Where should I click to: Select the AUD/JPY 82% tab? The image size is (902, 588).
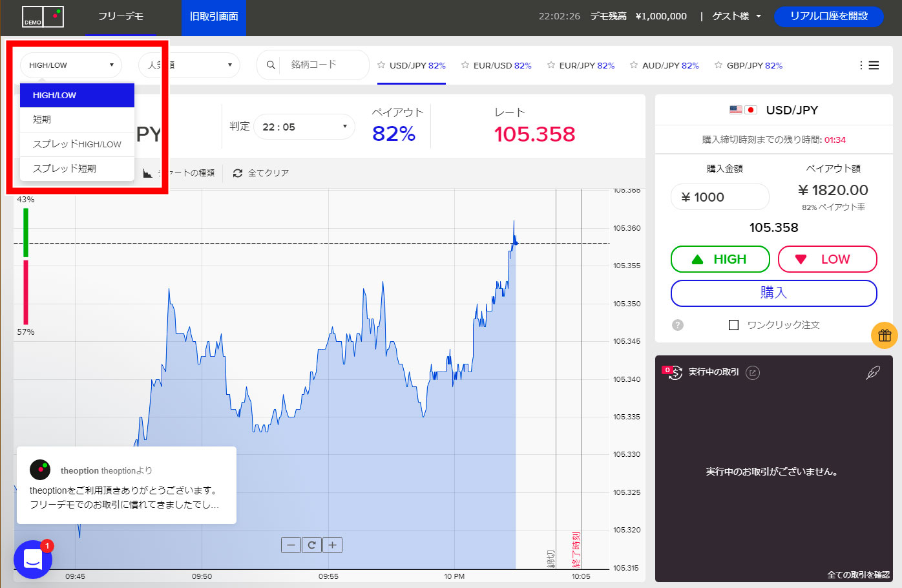tap(671, 65)
